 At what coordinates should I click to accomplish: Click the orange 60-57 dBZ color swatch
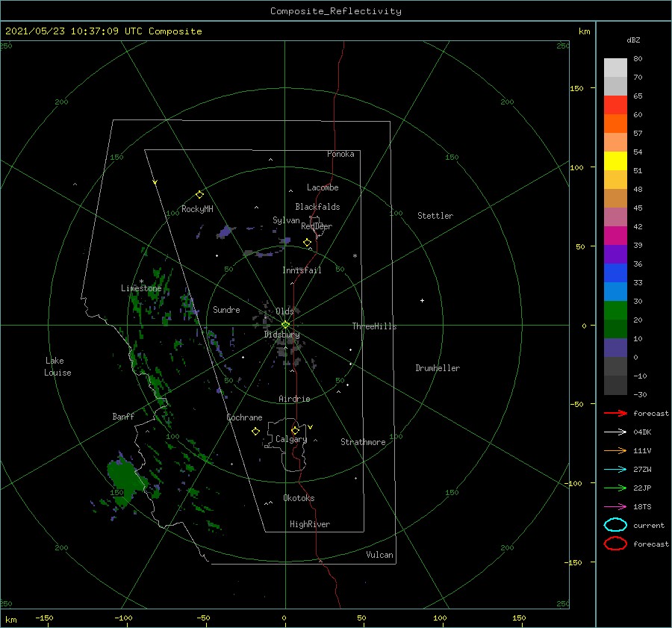click(615, 124)
